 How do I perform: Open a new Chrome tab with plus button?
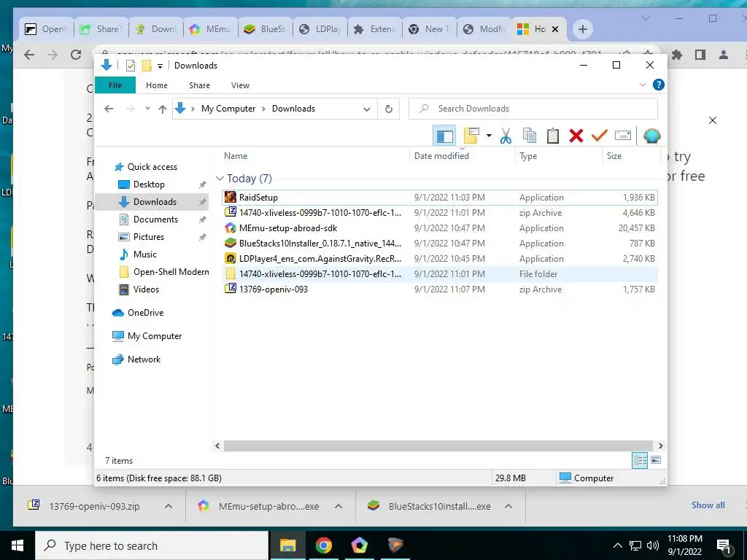pyautogui.click(x=582, y=29)
